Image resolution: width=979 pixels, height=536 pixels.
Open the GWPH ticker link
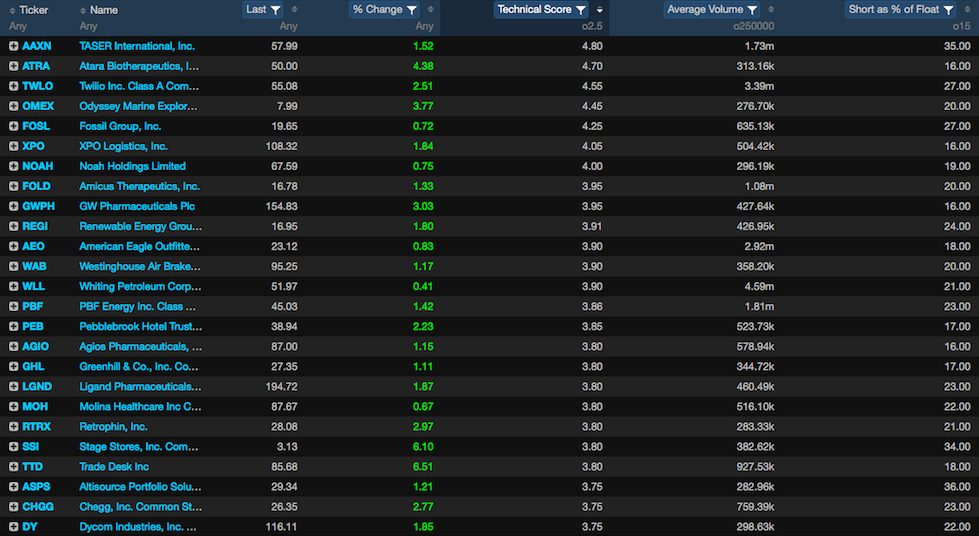pyautogui.click(x=39, y=206)
